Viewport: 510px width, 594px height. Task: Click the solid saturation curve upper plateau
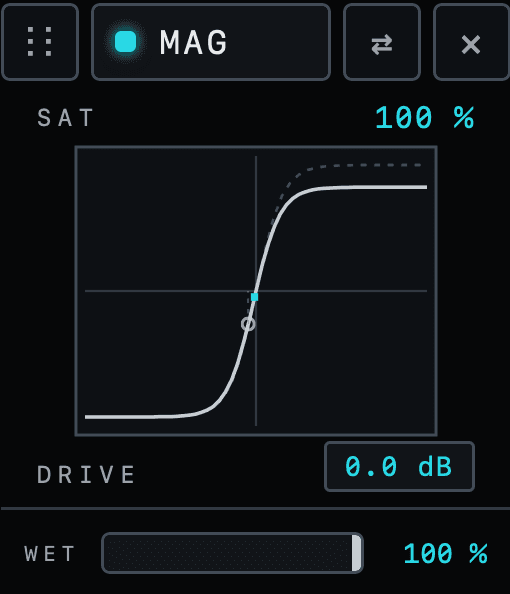(371, 187)
